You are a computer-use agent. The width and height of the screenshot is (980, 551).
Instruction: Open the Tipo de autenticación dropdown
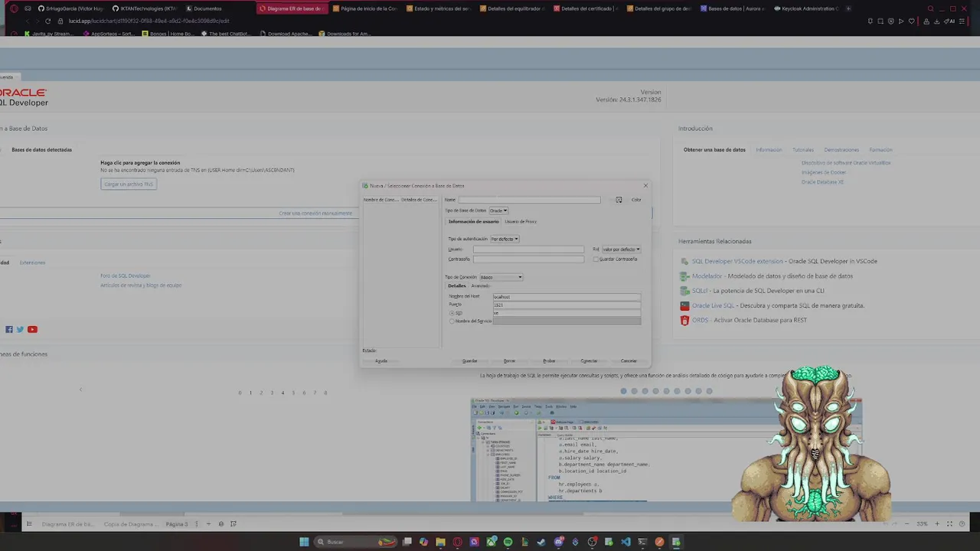click(x=505, y=239)
